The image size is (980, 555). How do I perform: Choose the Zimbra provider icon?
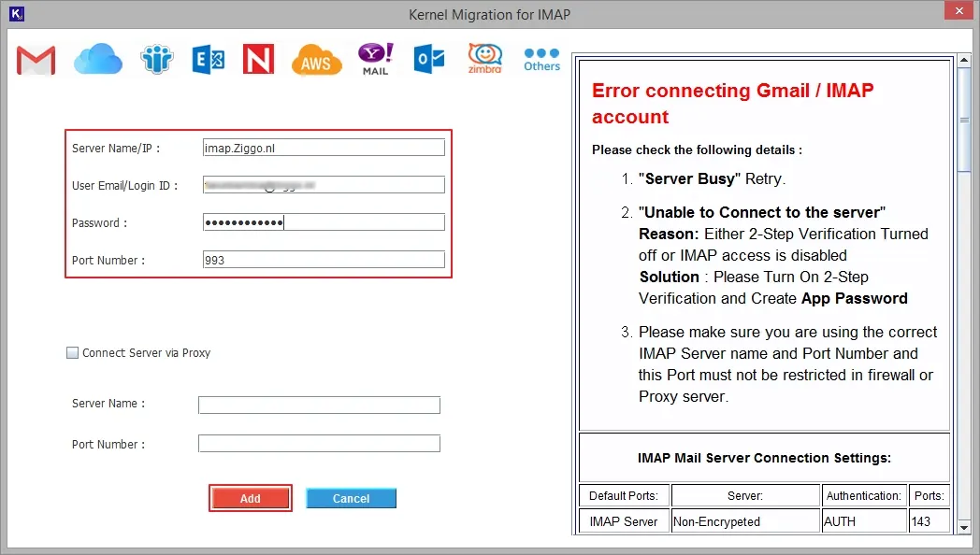point(485,59)
